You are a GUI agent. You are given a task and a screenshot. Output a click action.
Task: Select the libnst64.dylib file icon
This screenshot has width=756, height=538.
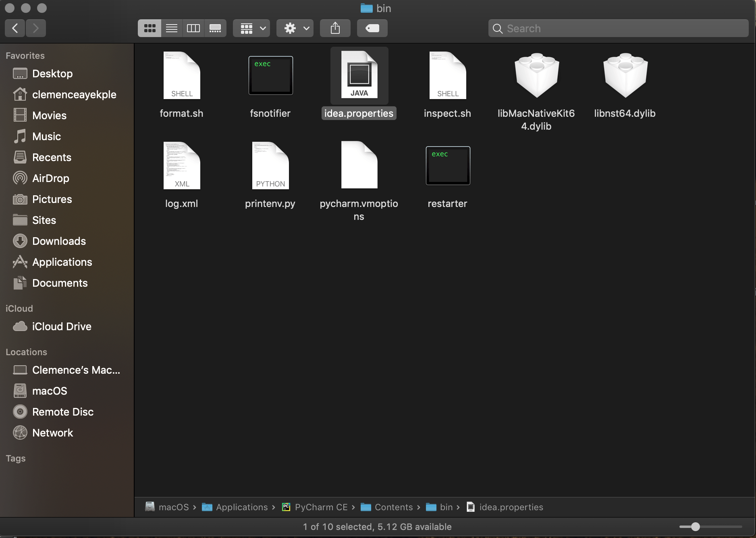coord(625,75)
